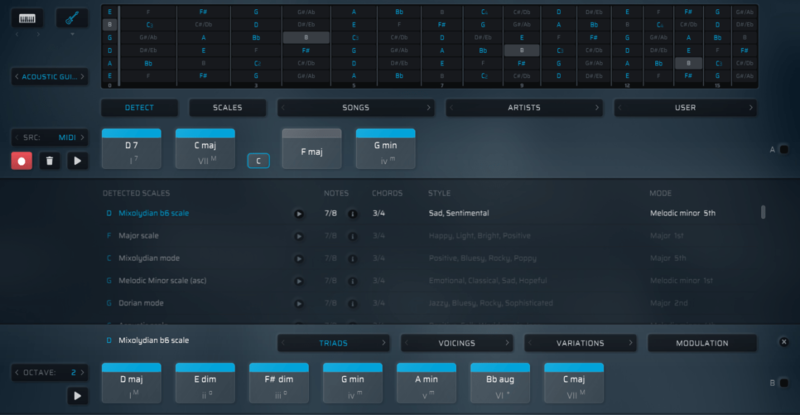Play the detected chord progression
The width and height of the screenshot is (800, 415).
tap(76, 160)
